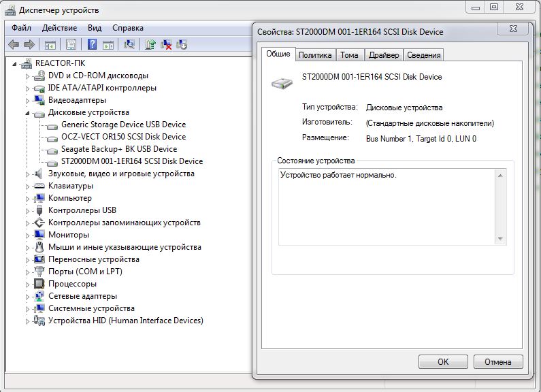
Task: Switch to the Политика tab
Action: 315,55
